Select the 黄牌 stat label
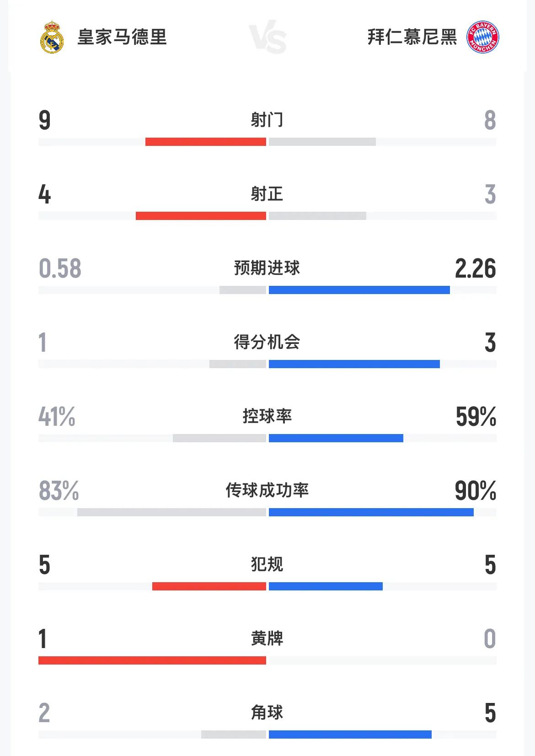This screenshot has width=535, height=756. tap(267, 638)
